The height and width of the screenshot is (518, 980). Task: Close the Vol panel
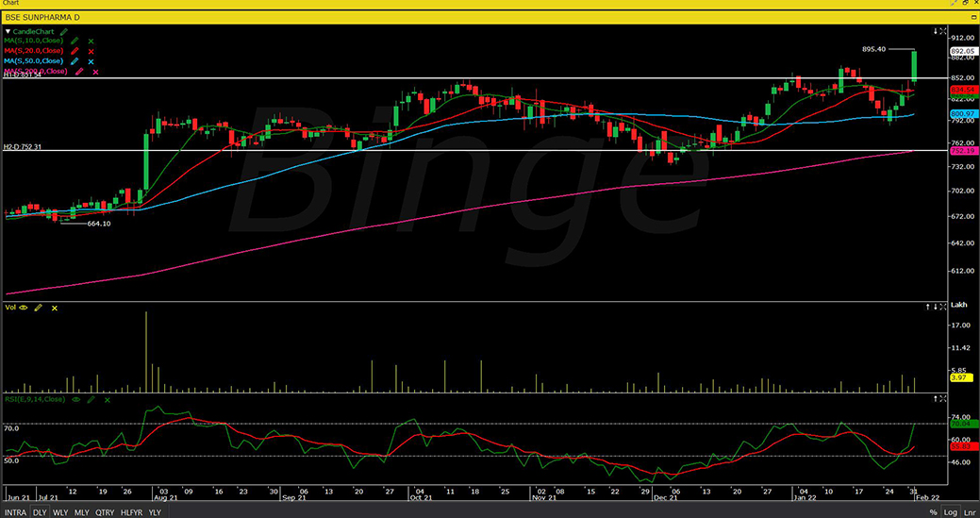pos(943,307)
